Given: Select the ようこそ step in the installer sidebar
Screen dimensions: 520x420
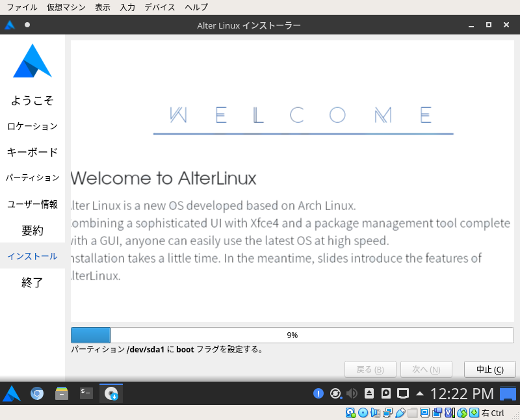Looking at the screenshot, I should pyautogui.click(x=32, y=100).
